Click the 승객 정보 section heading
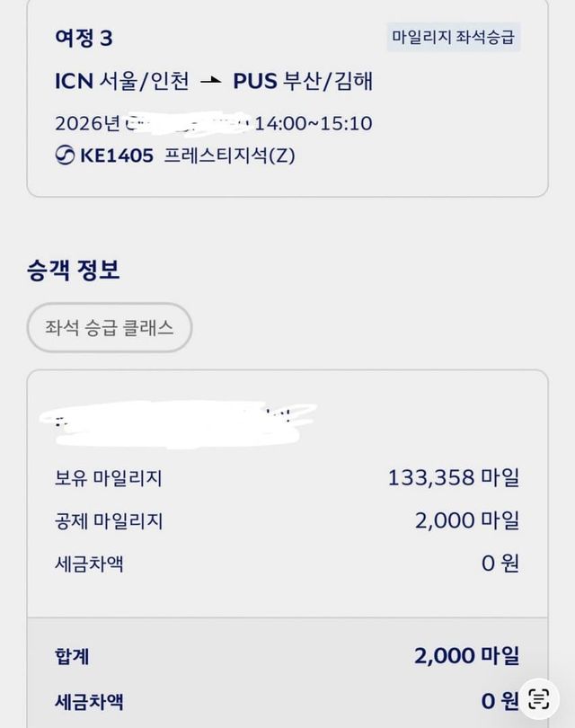575x728 pixels. 74,270
